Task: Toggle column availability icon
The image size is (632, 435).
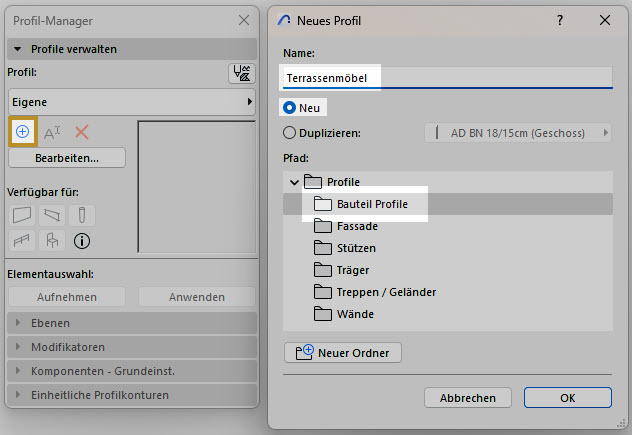Action: click(82, 215)
